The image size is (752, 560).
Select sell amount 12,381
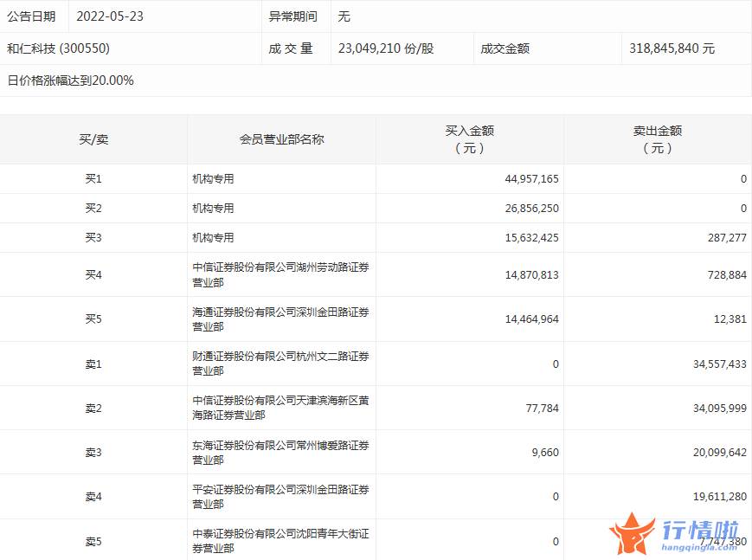click(730, 319)
